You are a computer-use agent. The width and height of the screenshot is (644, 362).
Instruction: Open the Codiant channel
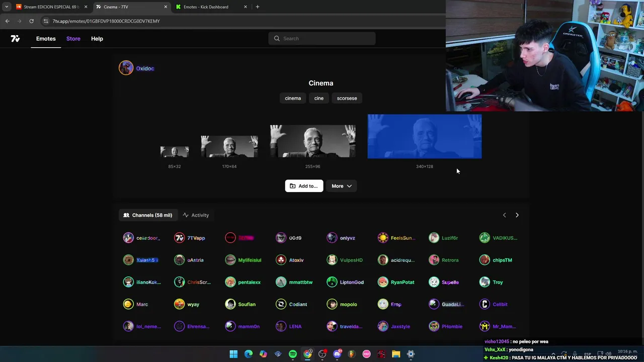tap(291, 304)
